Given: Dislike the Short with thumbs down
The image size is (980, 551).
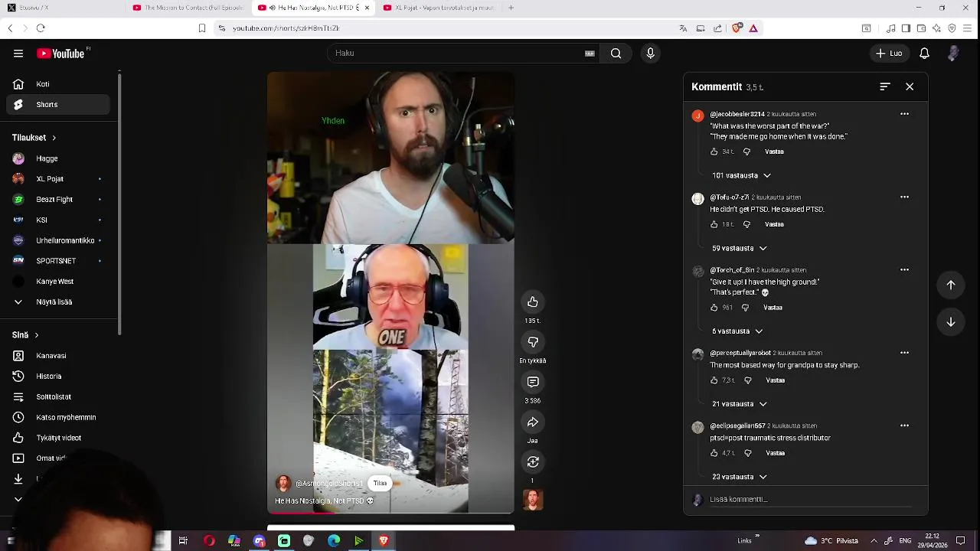Looking at the screenshot, I should point(533,341).
